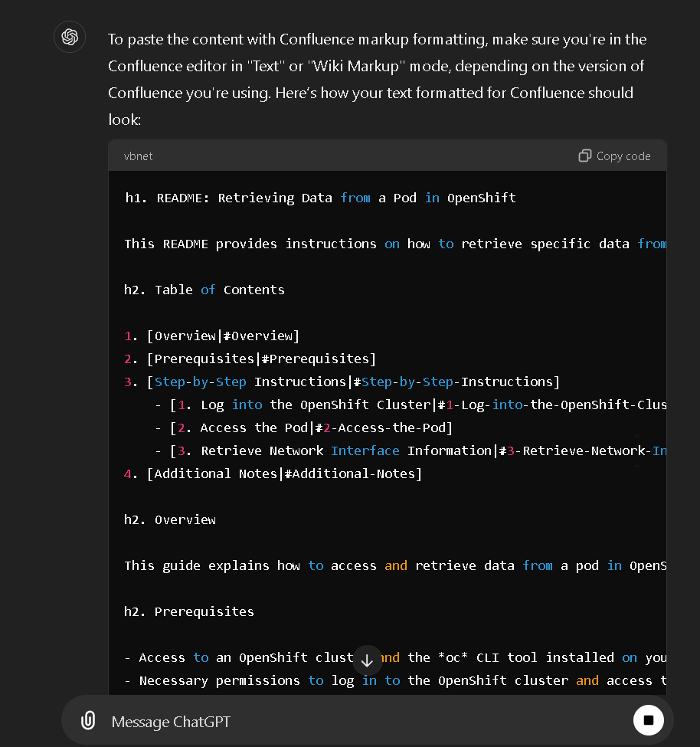Click the vbnet language label
This screenshot has height=747, width=700.
(138, 156)
